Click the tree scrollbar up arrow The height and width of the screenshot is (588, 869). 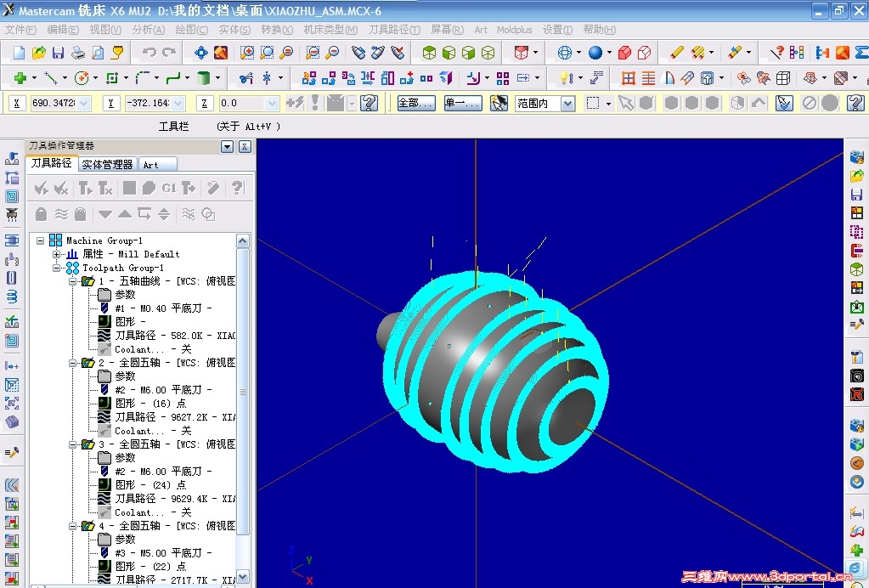(243, 241)
